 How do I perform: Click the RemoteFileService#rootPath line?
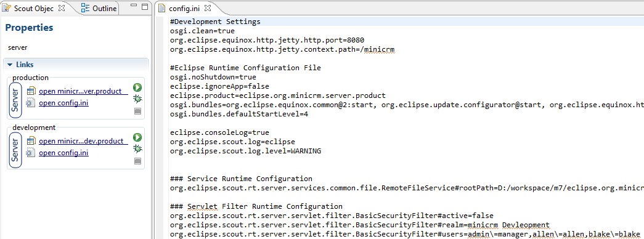pos(407,188)
